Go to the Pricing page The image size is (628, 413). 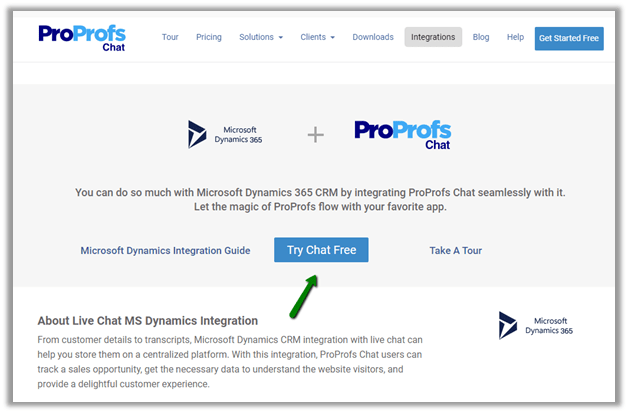(x=209, y=37)
